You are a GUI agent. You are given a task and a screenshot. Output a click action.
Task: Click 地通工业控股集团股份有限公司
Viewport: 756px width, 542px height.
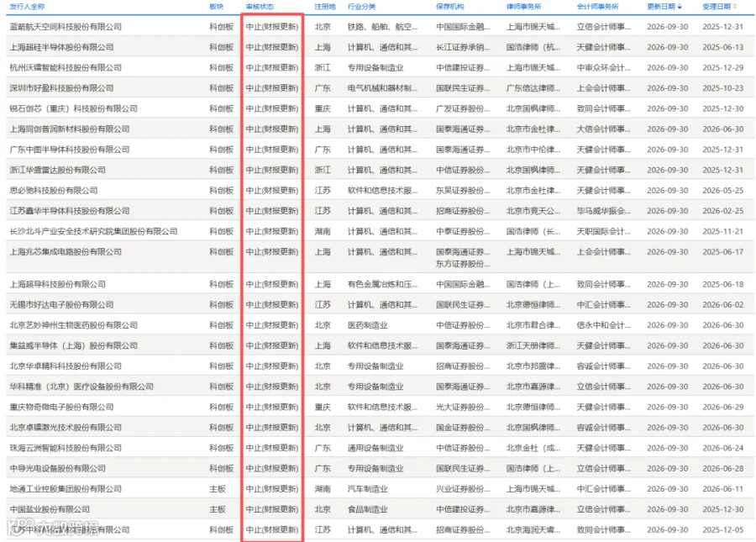[x=66, y=489]
